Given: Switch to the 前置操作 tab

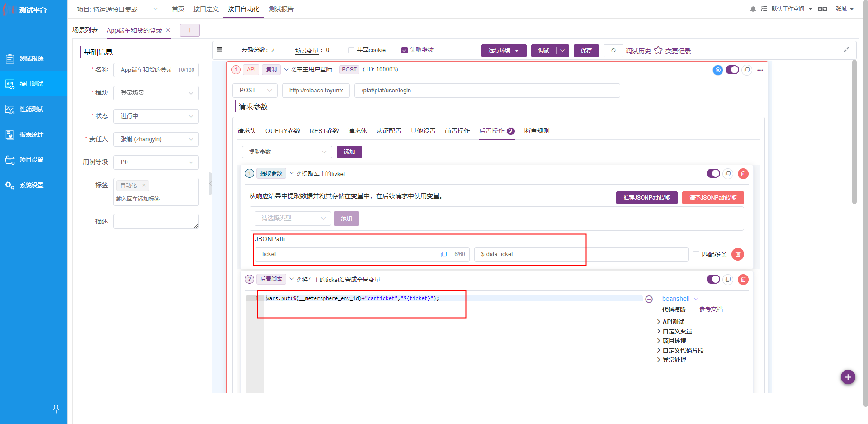Looking at the screenshot, I should click(458, 131).
